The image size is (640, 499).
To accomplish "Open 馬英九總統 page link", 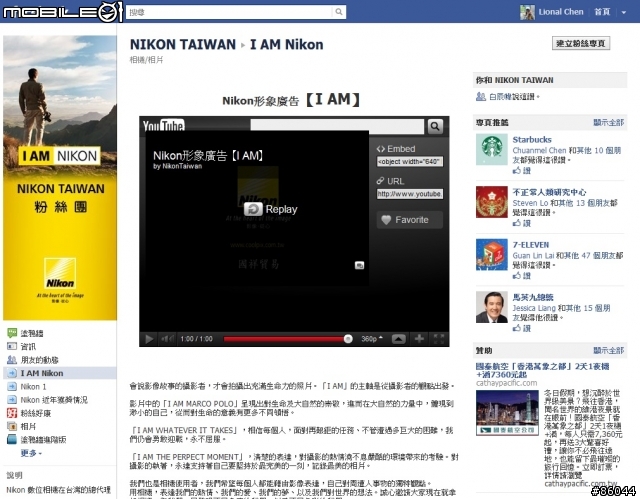I will point(533,297).
